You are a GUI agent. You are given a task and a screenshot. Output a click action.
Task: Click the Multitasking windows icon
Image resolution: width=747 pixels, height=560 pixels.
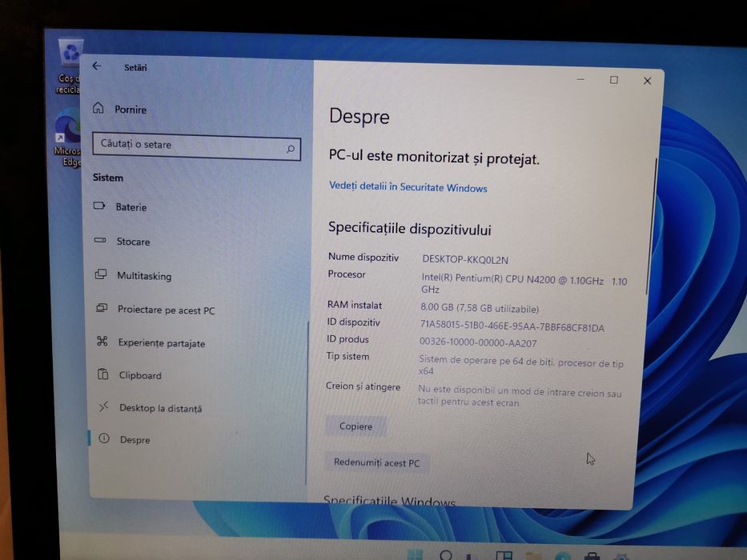click(x=101, y=274)
